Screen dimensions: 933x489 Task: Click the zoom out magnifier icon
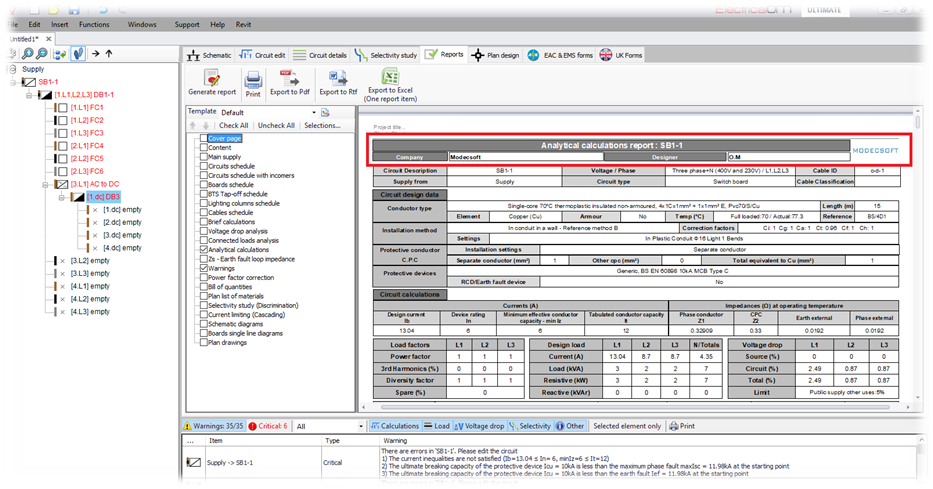(42, 54)
